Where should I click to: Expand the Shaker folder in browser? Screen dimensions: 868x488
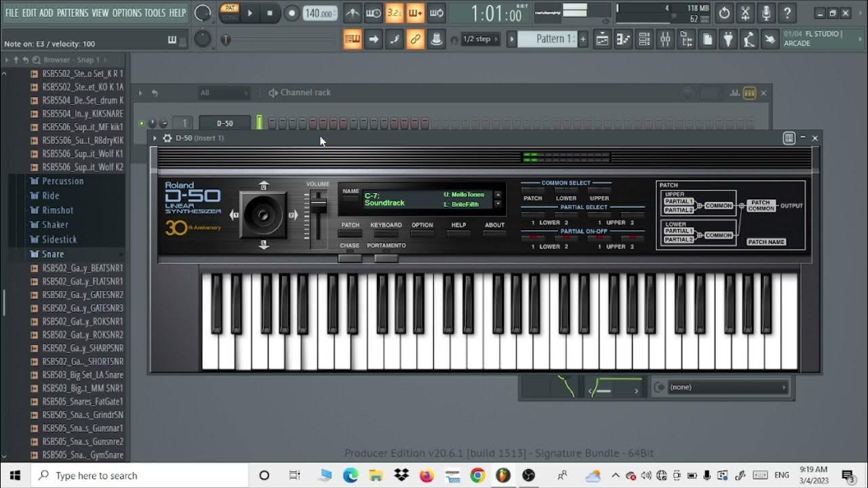pyautogui.click(x=55, y=225)
